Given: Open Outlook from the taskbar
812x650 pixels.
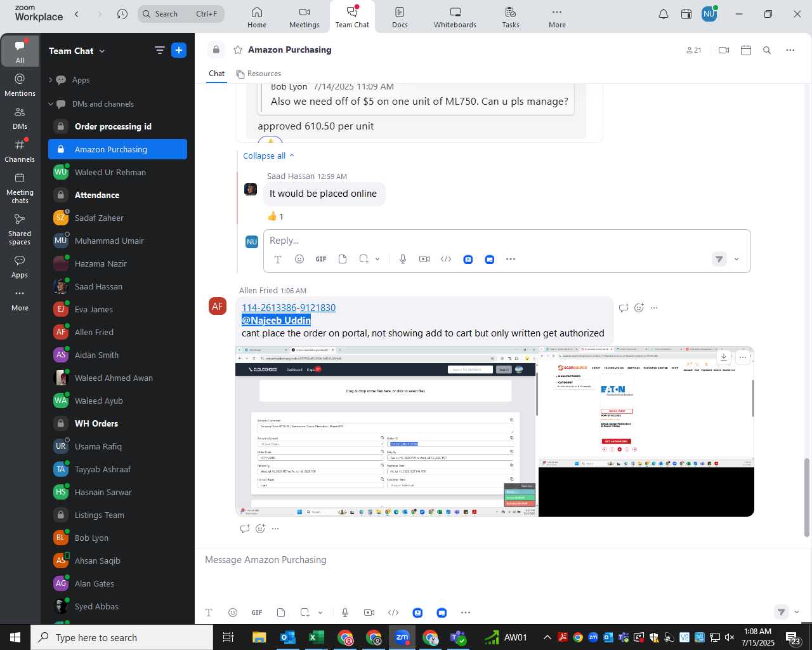Looking at the screenshot, I should pyautogui.click(x=287, y=637).
